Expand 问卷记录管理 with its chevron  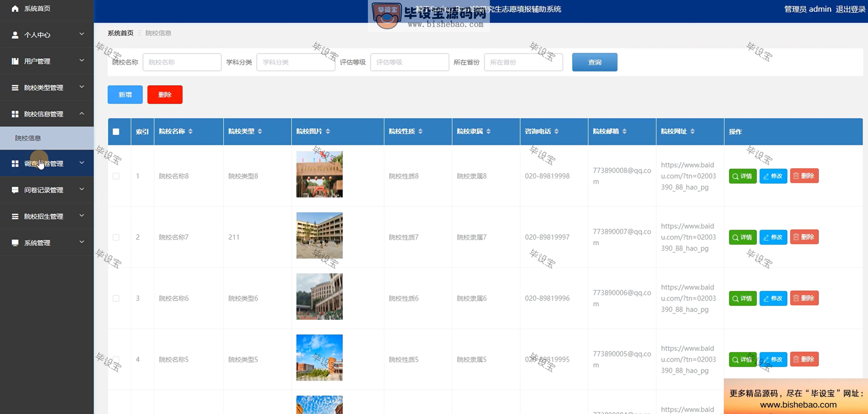pyautogui.click(x=82, y=189)
